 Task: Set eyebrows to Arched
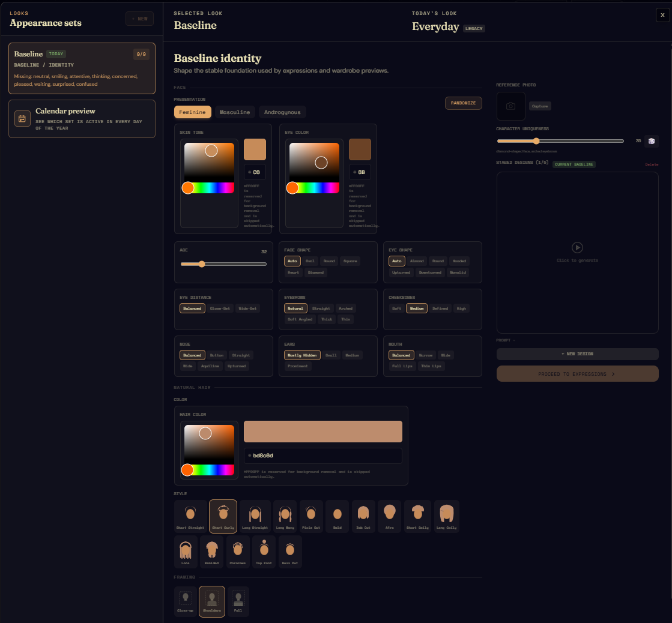(x=346, y=308)
